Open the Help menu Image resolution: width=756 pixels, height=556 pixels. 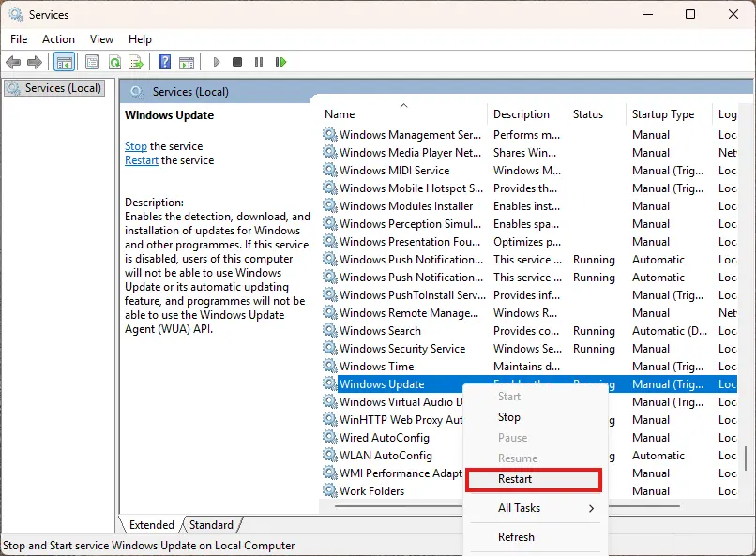coord(140,39)
